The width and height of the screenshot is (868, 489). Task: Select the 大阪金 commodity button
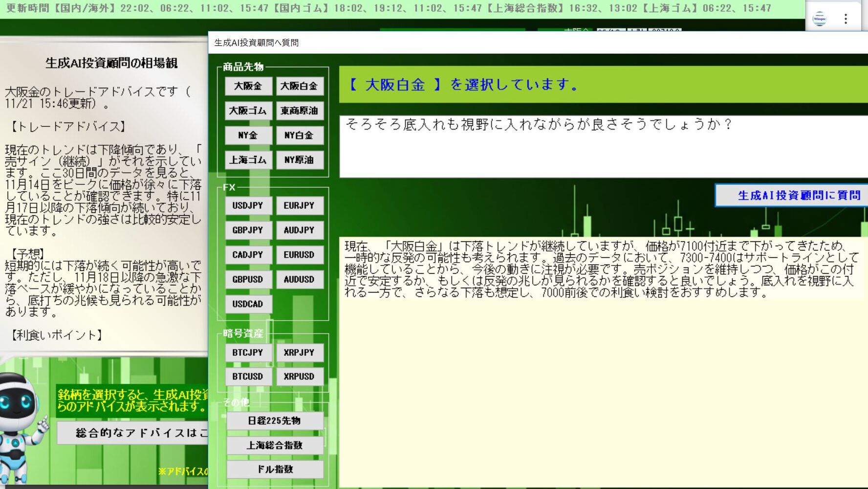[x=248, y=86]
